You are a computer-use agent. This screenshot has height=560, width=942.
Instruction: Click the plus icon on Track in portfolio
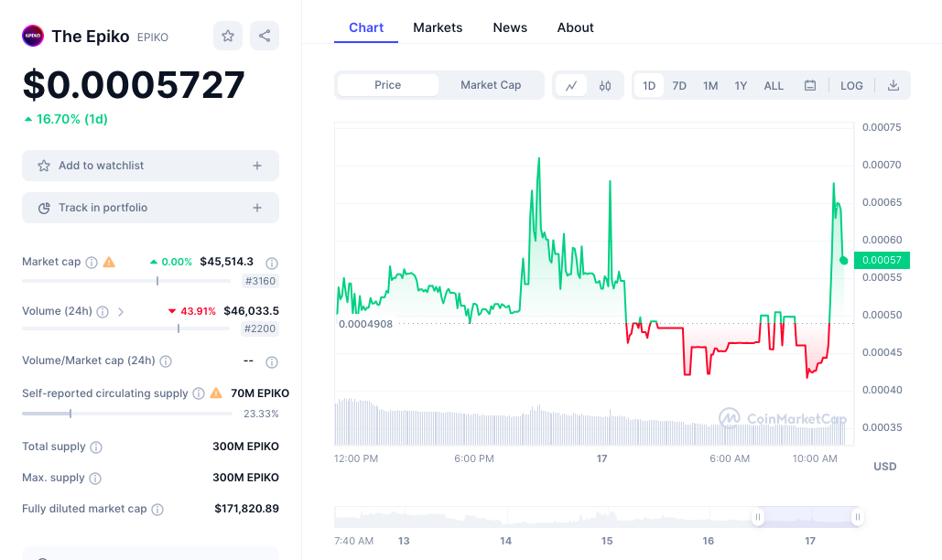tap(257, 208)
